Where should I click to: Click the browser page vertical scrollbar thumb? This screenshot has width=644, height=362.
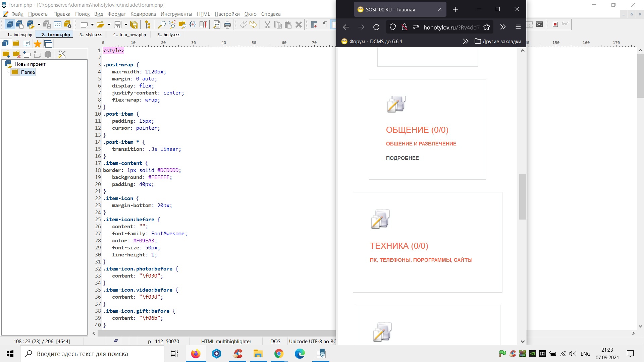522,197
